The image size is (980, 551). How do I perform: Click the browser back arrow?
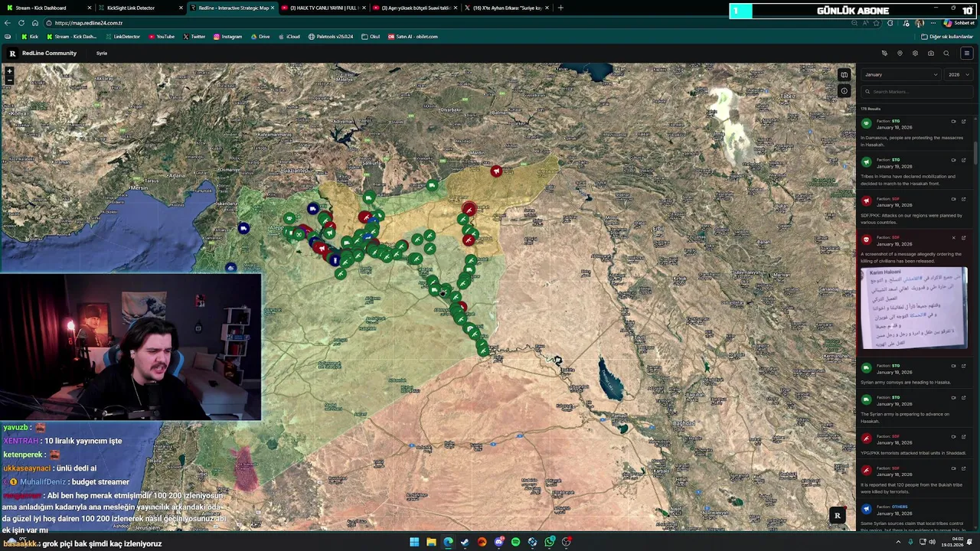[8, 23]
